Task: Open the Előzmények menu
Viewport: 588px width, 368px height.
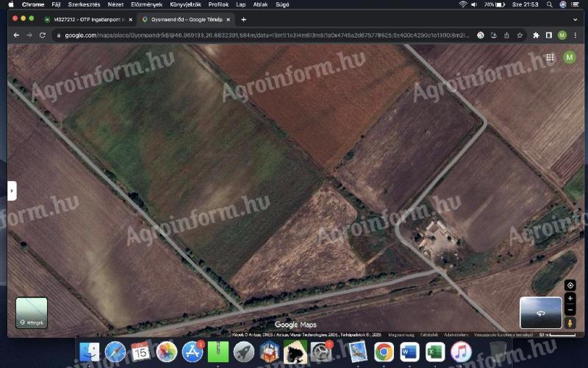Action: [146, 4]
